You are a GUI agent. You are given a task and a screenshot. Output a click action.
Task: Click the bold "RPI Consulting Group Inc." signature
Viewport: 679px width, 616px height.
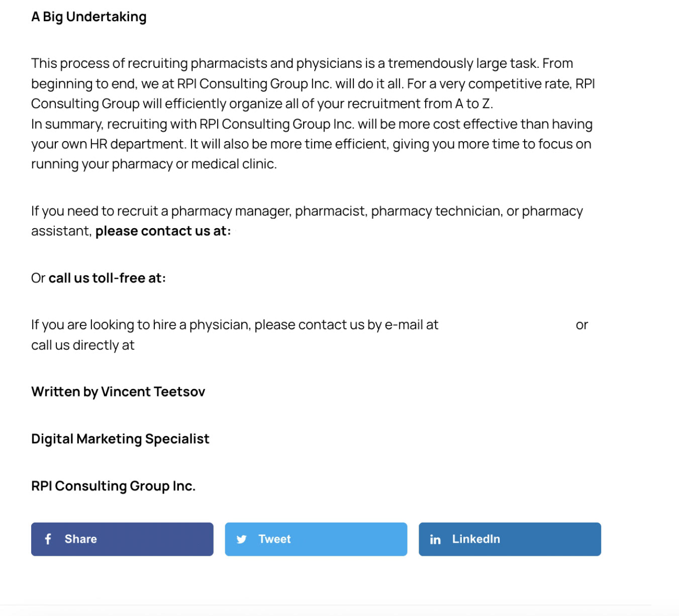pyautogui.click(x=113, y=486)
